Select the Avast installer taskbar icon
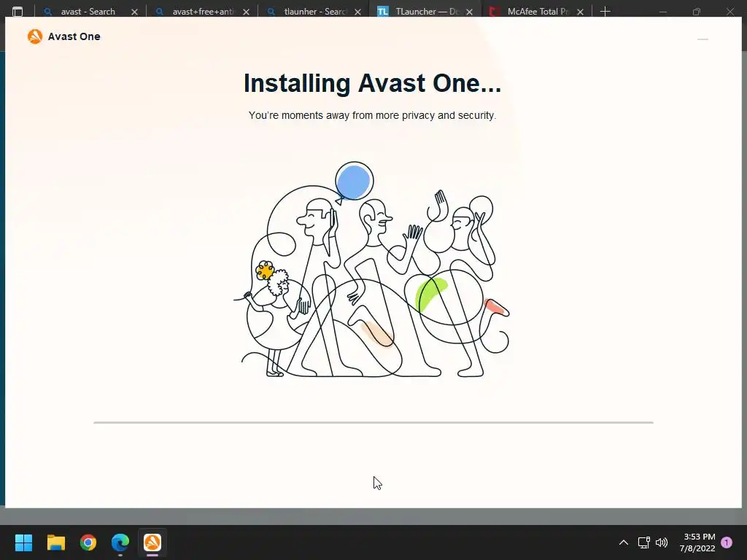The image size is (747, 560). (152, 542)
